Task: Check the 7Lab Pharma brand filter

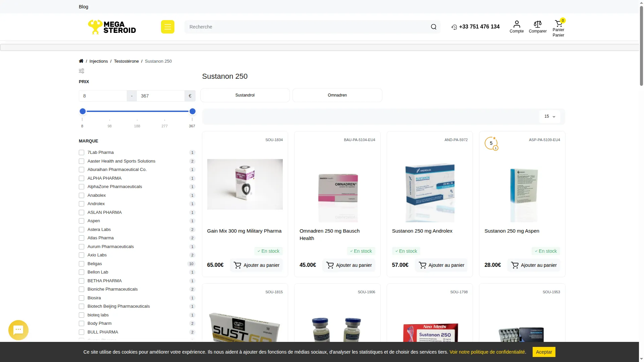Action: [82, 153]
